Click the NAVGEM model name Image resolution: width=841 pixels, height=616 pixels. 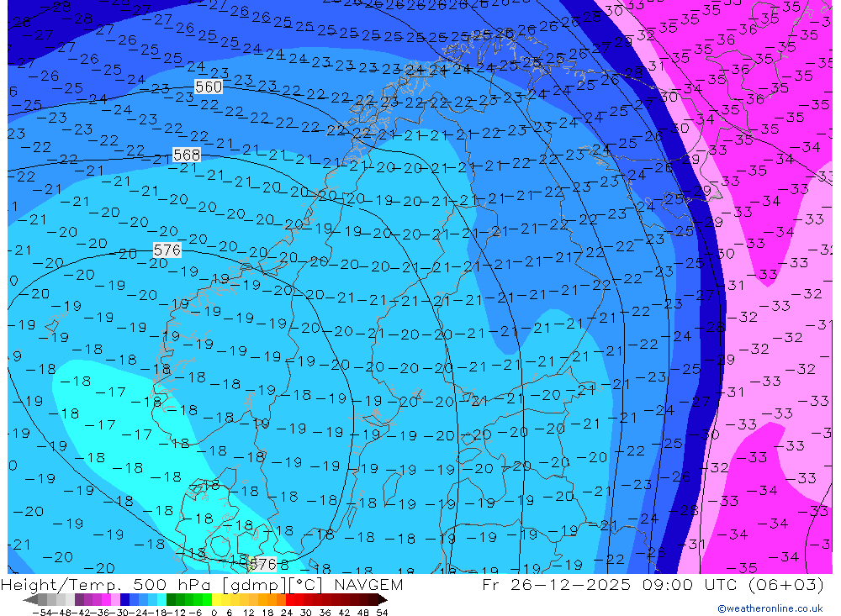point(368,585)
